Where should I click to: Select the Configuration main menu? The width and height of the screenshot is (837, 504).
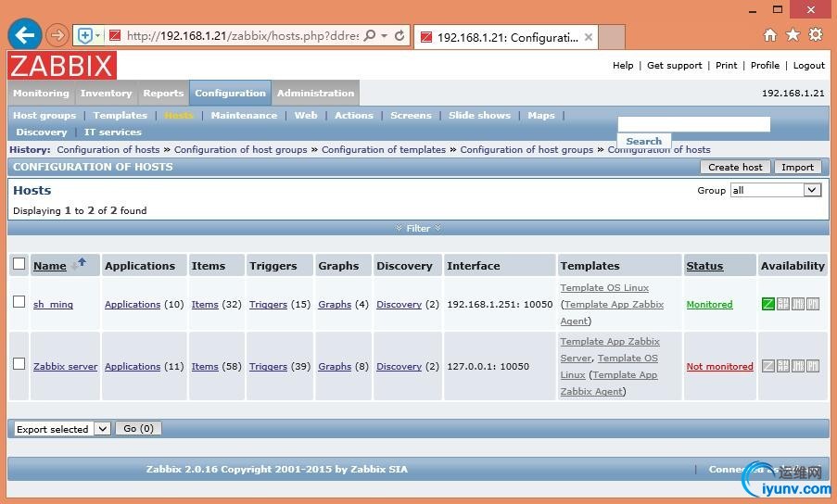click(x=230, y=93)
